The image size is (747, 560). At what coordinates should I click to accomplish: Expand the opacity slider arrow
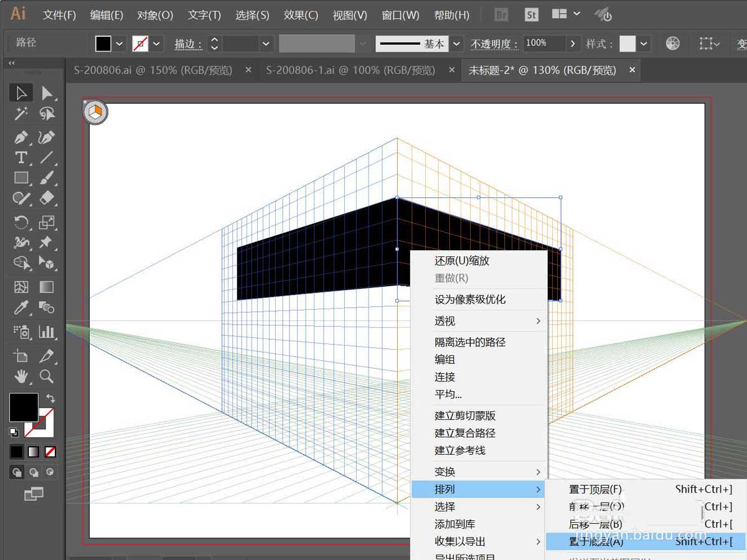point(573,44)
